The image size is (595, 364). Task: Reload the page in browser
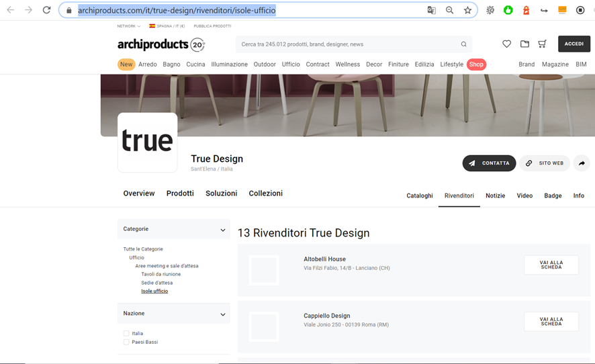coord(46,10)
